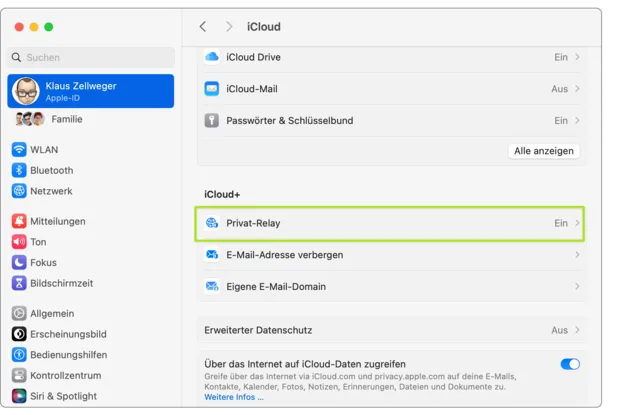Click the Ton label in sidebar
The width and height of the screenshot is (640, 415).
[38, 242]
